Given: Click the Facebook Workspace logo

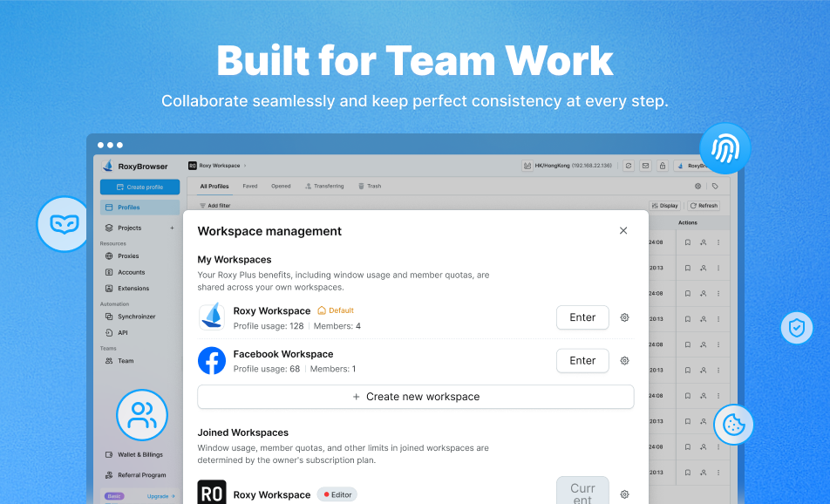Looking at the screenshot, I should click(x=212, y=360).
